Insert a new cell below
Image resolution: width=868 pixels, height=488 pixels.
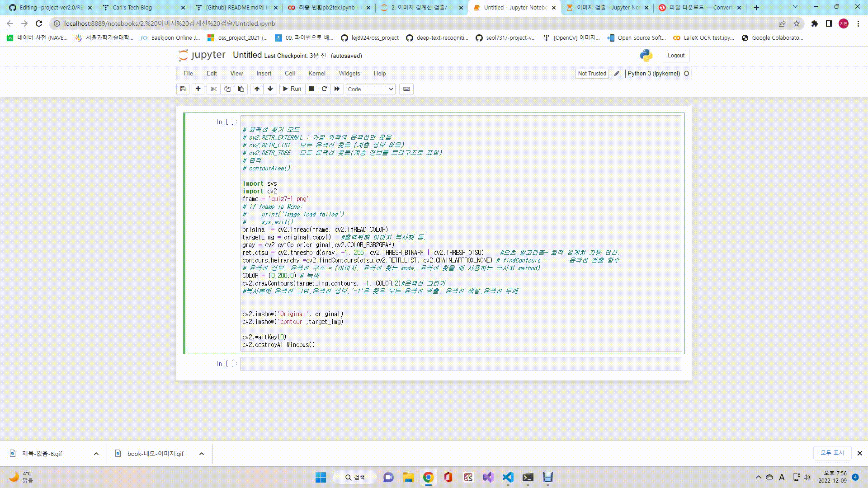coord(198,89)
